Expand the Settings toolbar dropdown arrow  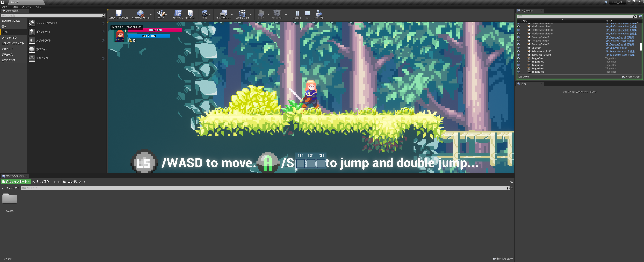click(x=209, y=15)
